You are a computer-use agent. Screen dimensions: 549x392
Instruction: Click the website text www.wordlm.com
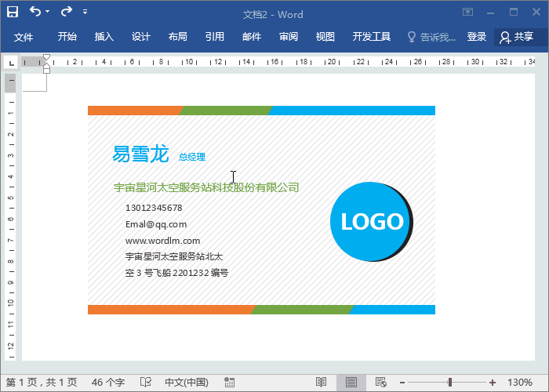[163, 241]
